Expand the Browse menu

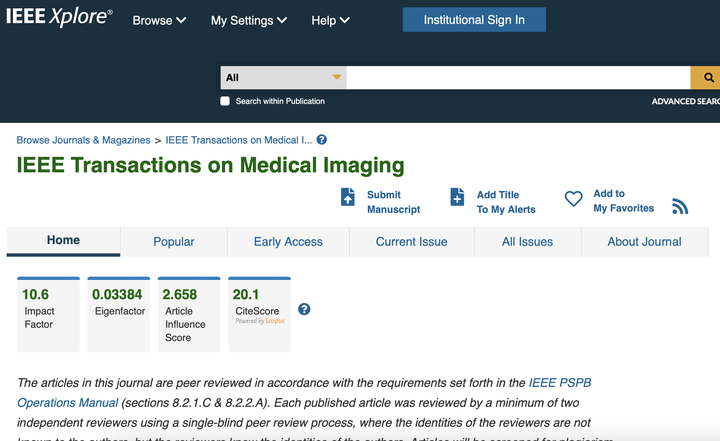pyautogui.click(x=159, y=20)
